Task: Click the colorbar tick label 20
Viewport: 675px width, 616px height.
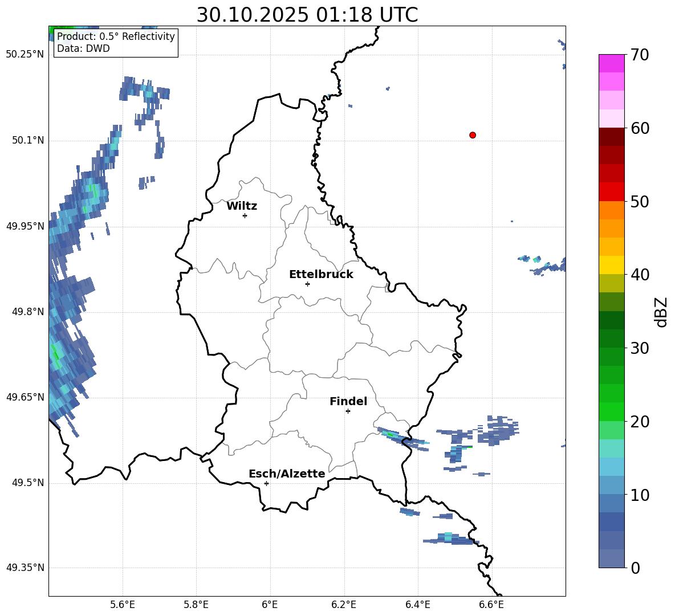Action: coord(640,422)
